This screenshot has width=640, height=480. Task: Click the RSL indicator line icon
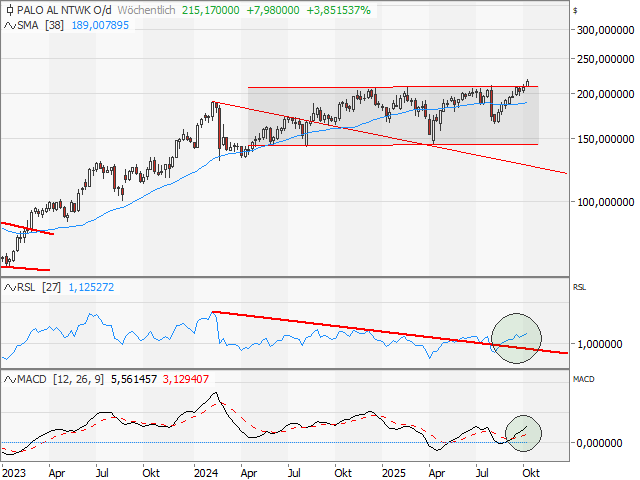point(9,288)
